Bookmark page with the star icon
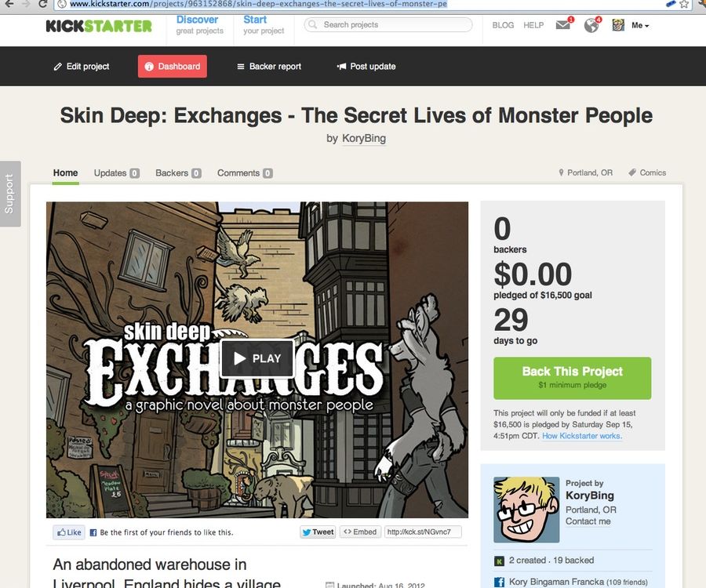 point(684,5)
